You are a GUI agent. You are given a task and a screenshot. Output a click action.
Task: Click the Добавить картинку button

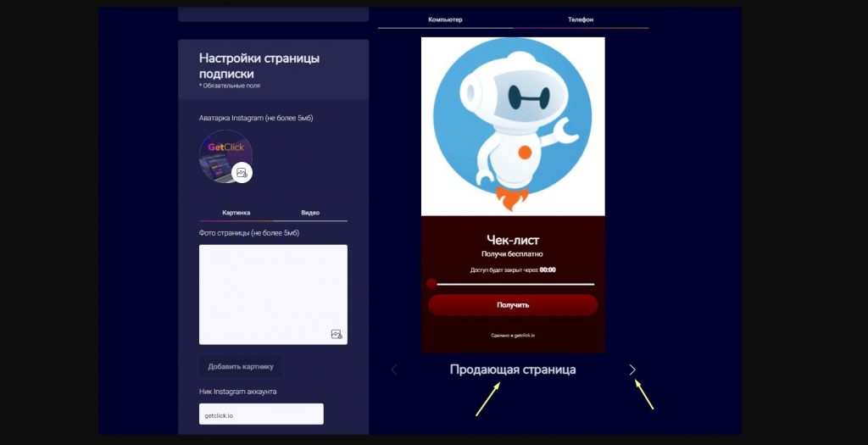(x=241, y=366)
